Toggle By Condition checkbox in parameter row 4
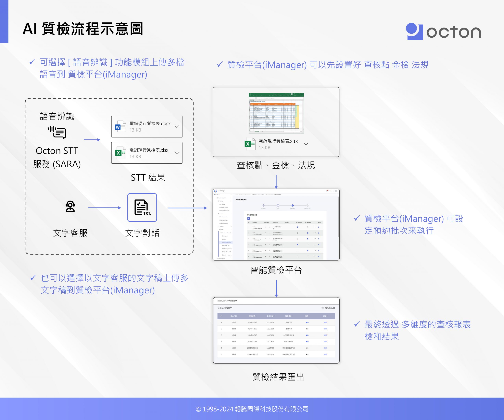Screen dimensions: 504x420 pyautogui.click(x=298, y=245)
